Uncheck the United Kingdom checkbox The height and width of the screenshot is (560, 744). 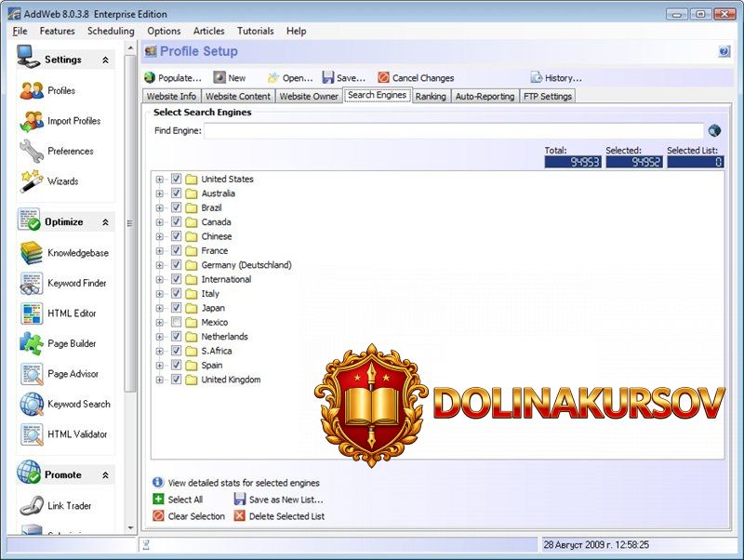tap(177, 380)
